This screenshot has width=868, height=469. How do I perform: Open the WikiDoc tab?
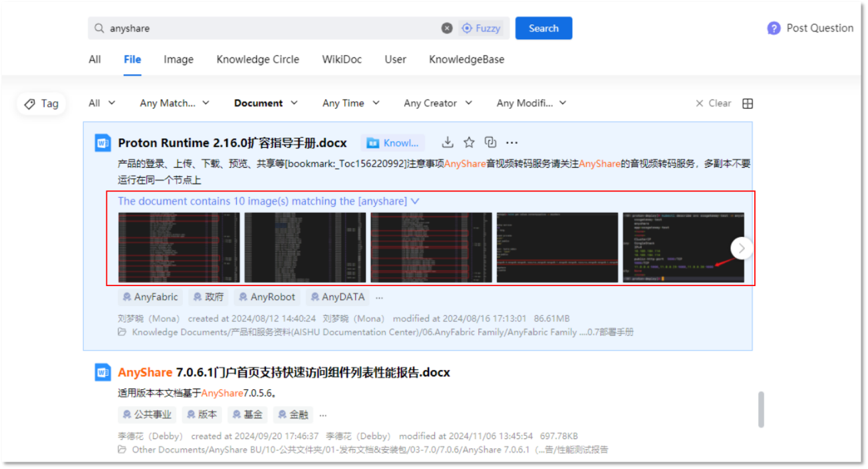tap(342, 59)
